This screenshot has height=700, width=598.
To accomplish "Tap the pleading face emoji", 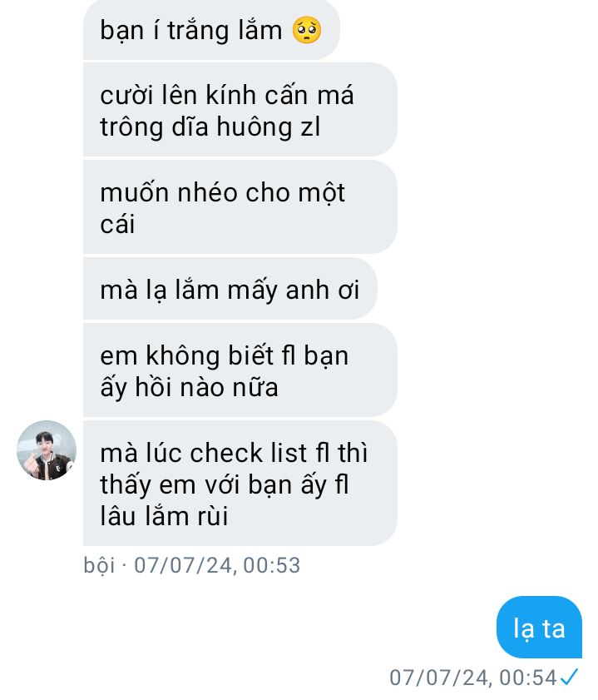I will pos(307,30).
